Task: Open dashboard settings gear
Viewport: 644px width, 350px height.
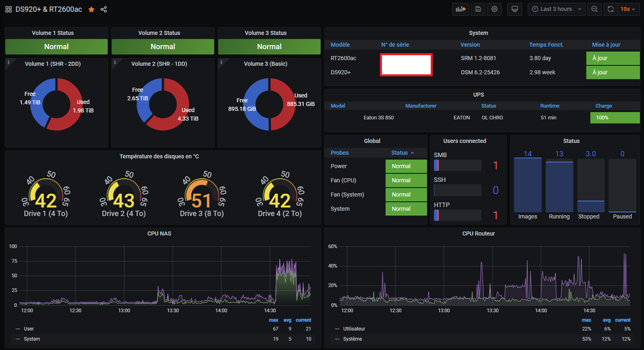Action: (494, 9)
